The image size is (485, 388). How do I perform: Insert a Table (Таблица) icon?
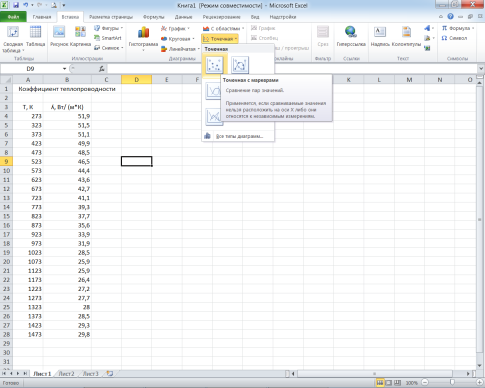tap(35, 36)
